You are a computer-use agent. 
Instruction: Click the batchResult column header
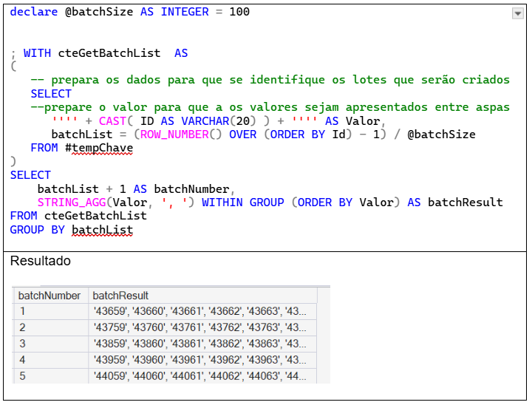[x=120, y=296]
